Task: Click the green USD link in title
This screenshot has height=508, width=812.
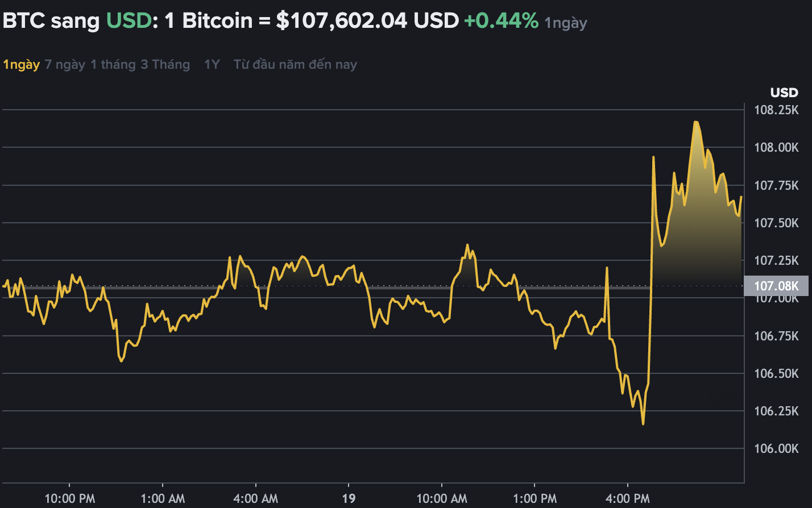Action: tap(129, 21)
